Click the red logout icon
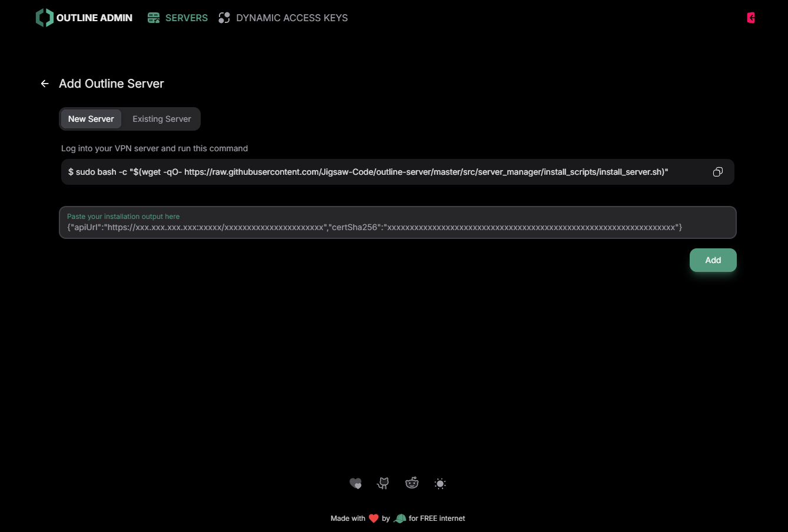The image size is (788, 532). pos(751,18)
